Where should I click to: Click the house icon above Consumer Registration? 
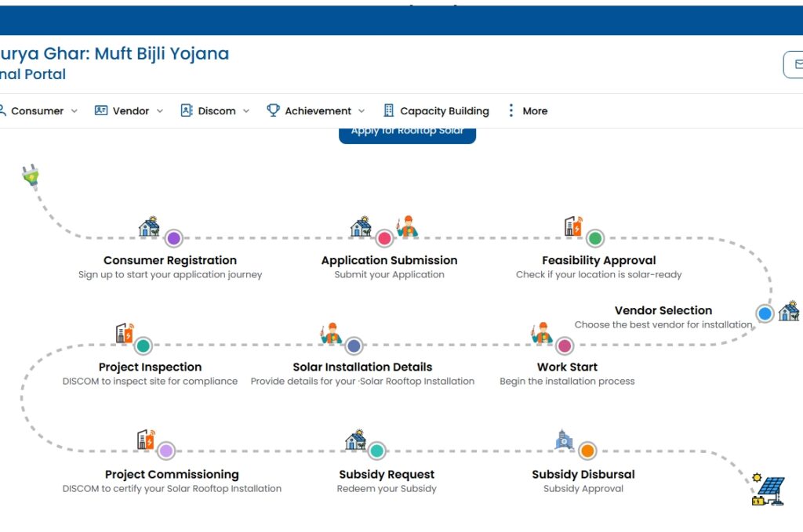click(149, 227)
